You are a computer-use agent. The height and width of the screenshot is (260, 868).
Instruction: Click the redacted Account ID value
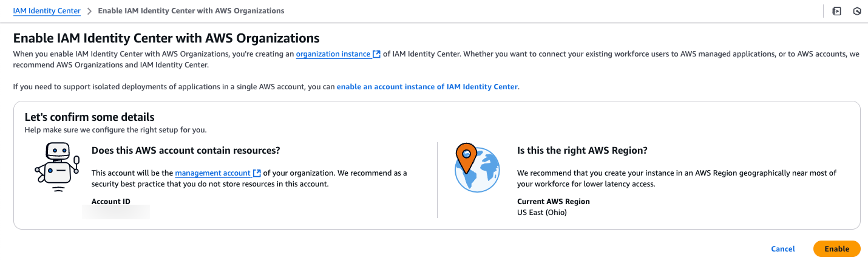tap(117, 212)
